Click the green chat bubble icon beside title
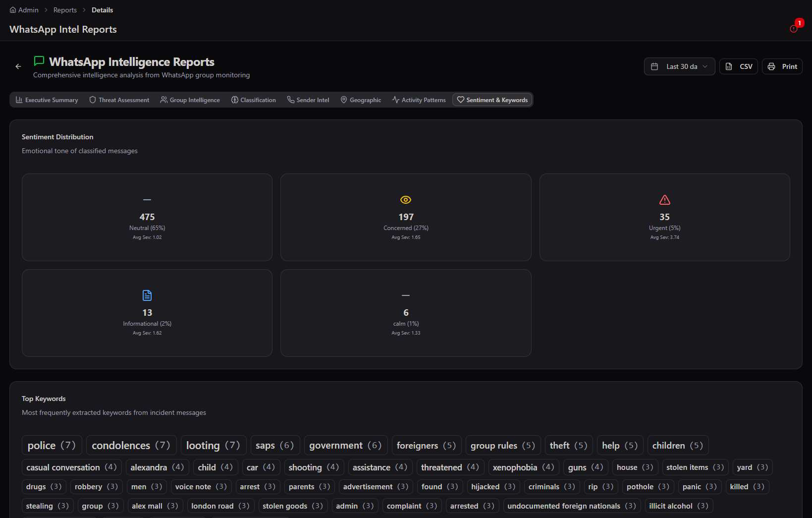Image resolution: width=812 pixels, height=518 pixels. [x=39, y=61]
